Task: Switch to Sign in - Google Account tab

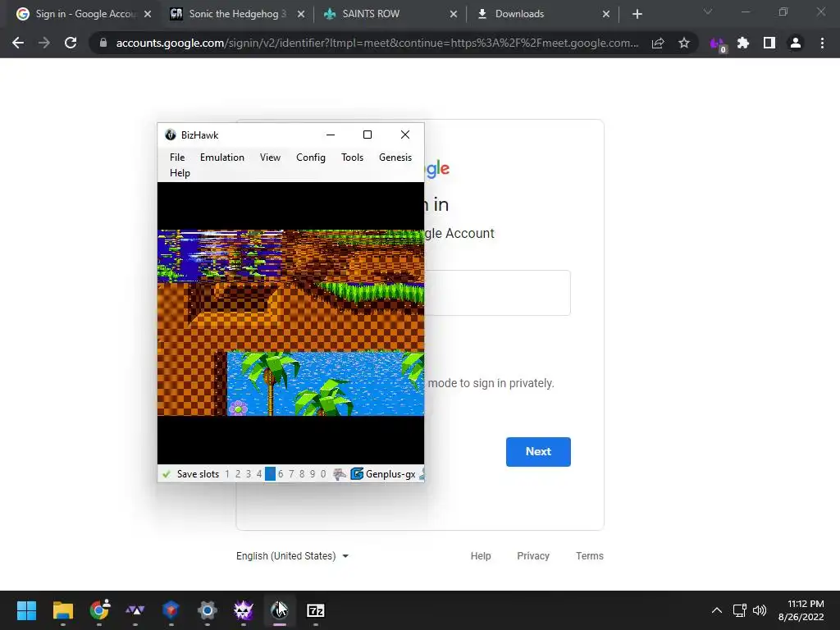Action: pos(85,14)
